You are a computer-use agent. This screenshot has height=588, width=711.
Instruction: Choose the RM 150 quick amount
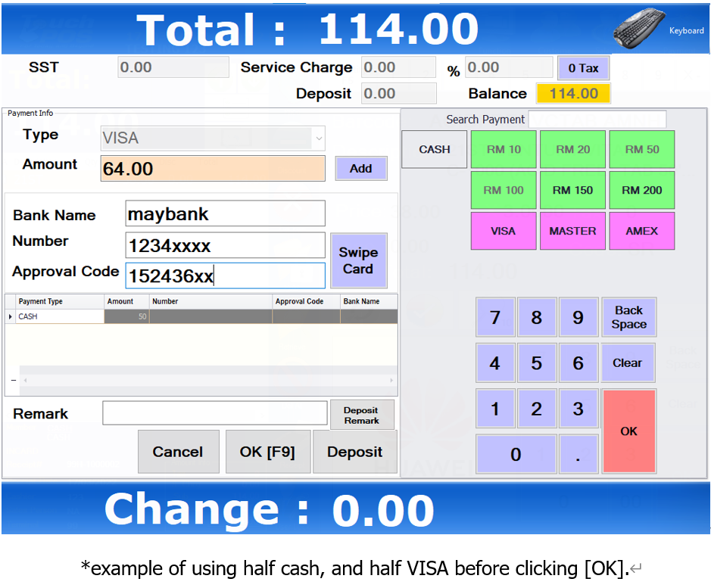(x=572, y=190)
